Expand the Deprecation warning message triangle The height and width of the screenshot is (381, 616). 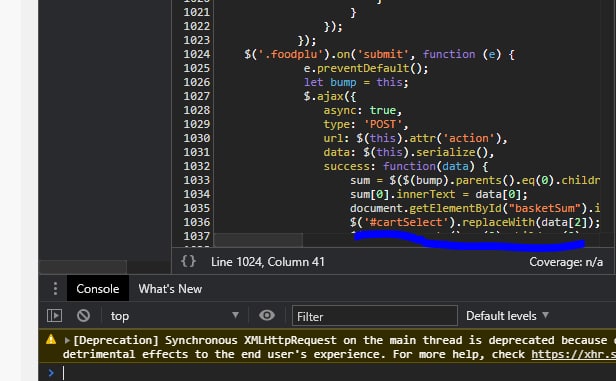(x=67, y=340)
